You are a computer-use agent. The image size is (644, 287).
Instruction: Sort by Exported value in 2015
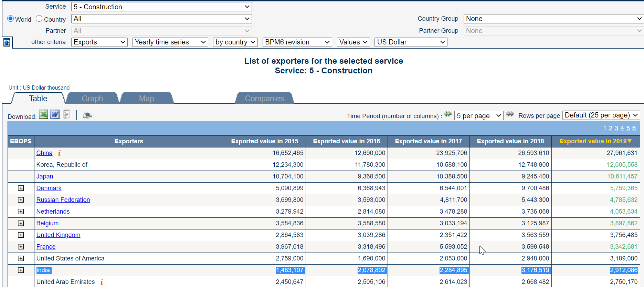(x=265, y=141)
